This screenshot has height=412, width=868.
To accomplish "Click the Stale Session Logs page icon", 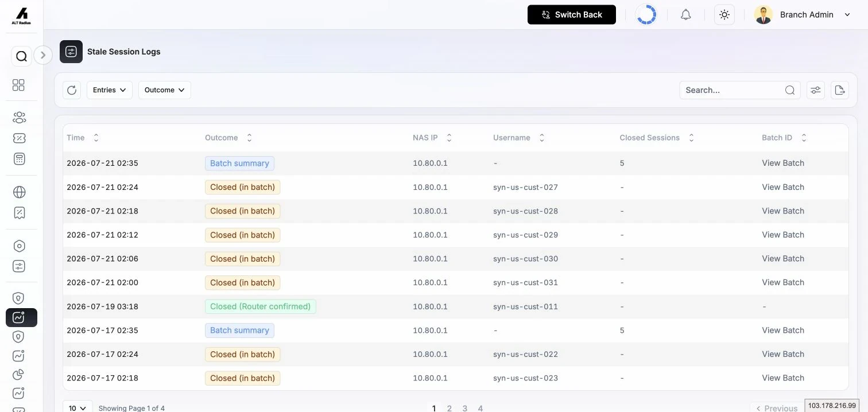I will coord(71,52).
